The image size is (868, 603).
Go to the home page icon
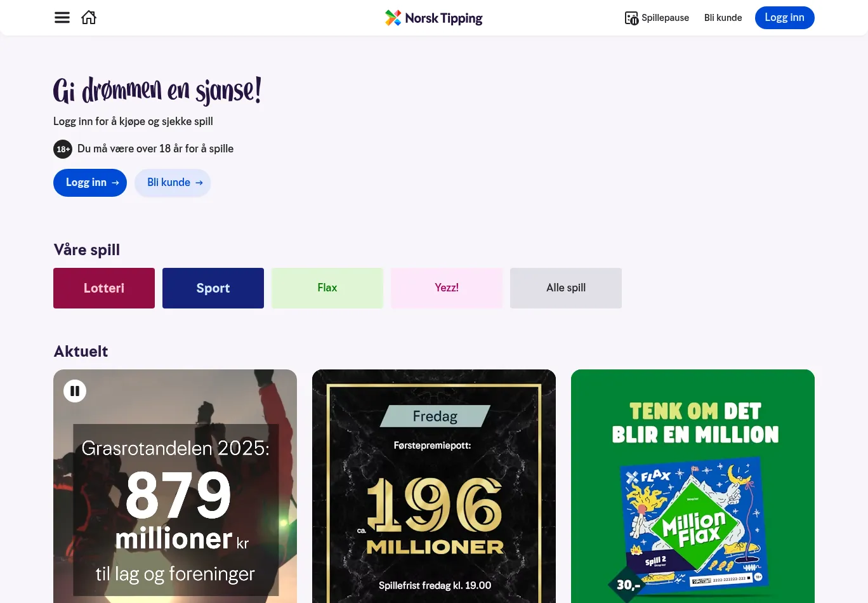89,17
